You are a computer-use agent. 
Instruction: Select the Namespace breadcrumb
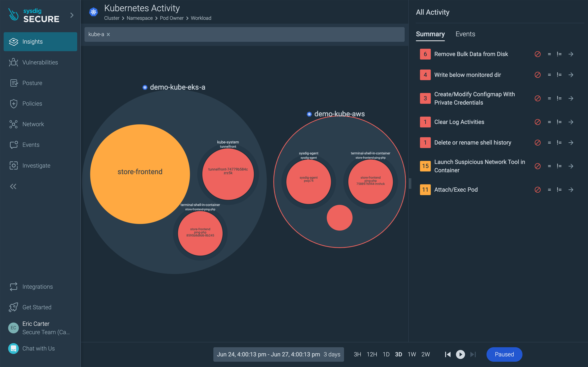pos(140,18)
